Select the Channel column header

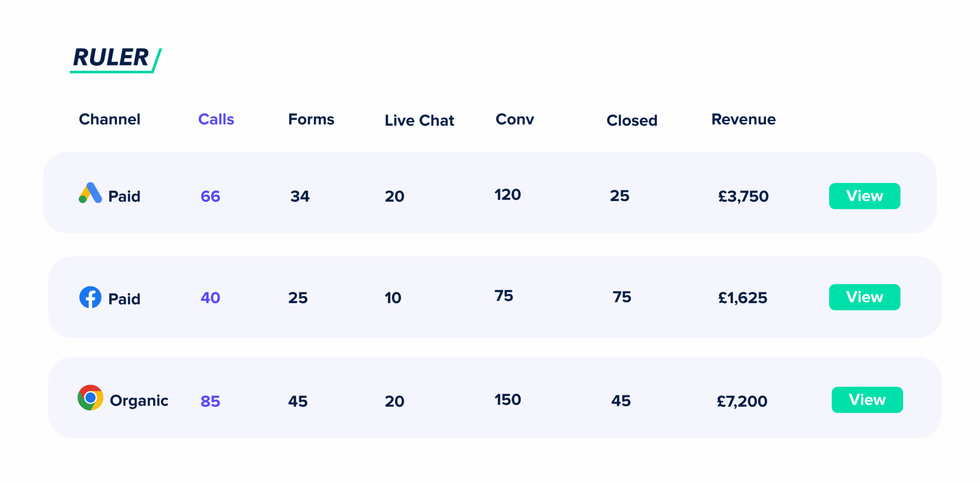[x=109, y=120]
